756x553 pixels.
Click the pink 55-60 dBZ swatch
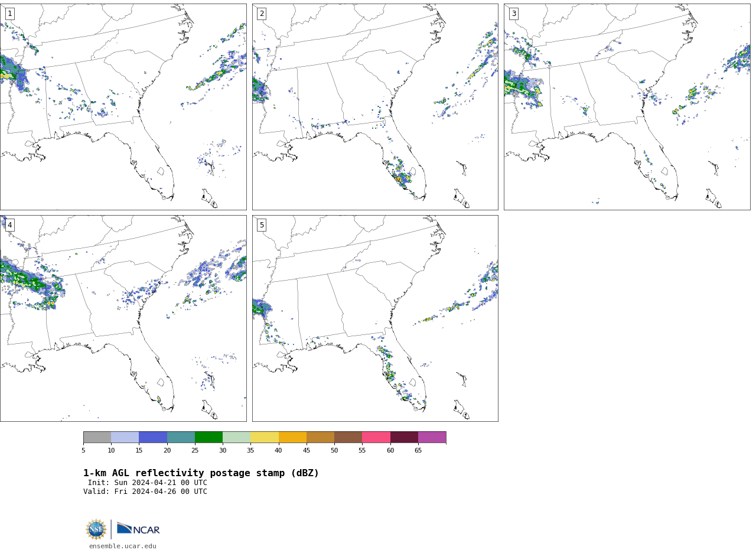(376, 437)
